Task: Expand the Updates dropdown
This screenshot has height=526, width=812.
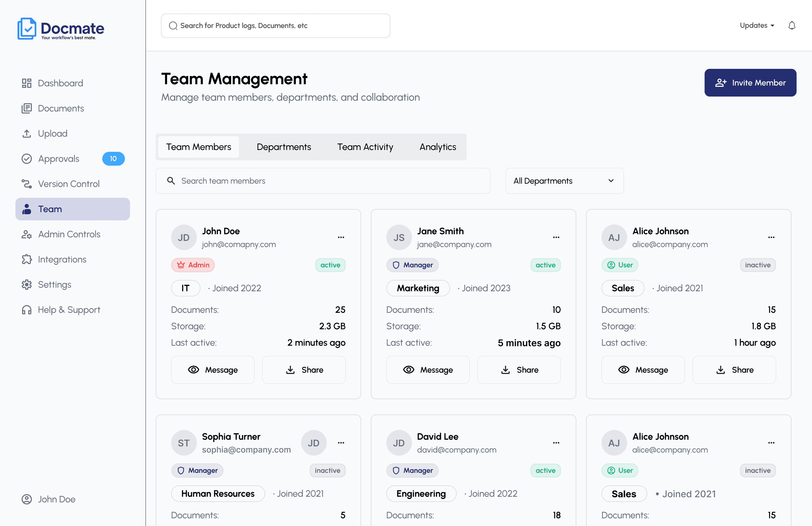Action: coord(757,26)
